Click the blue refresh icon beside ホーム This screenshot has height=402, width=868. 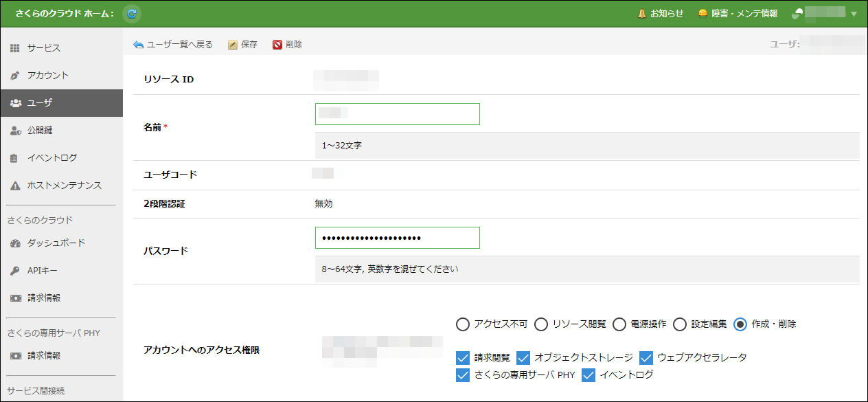coord(132,13)
